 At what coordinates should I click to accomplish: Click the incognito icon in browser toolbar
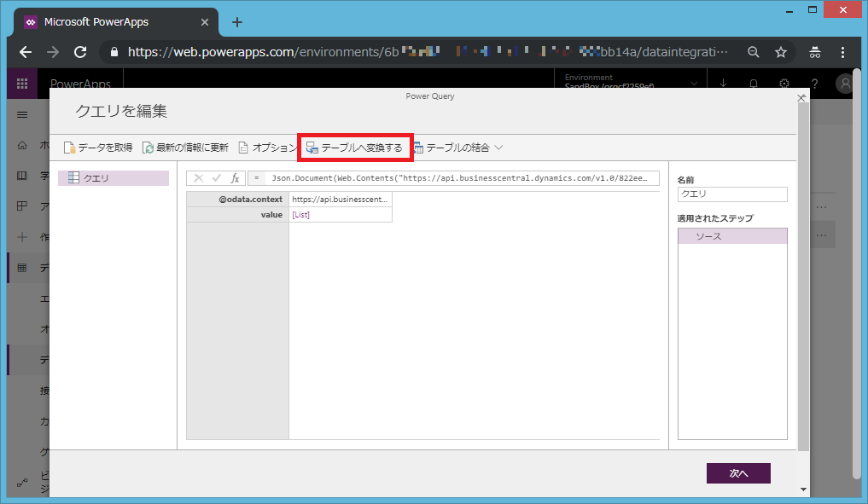815,52
